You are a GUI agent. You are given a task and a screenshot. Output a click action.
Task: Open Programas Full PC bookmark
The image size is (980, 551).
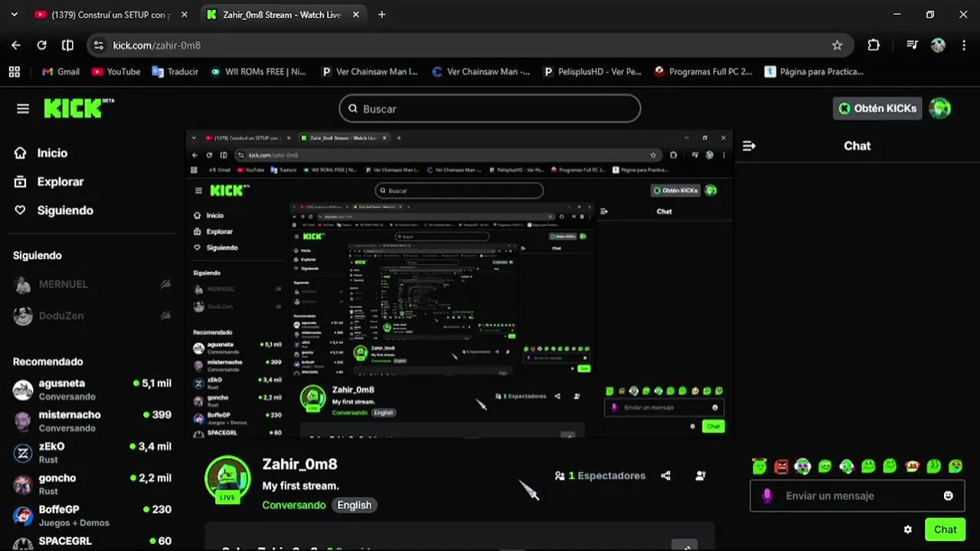tap(703, 71)
